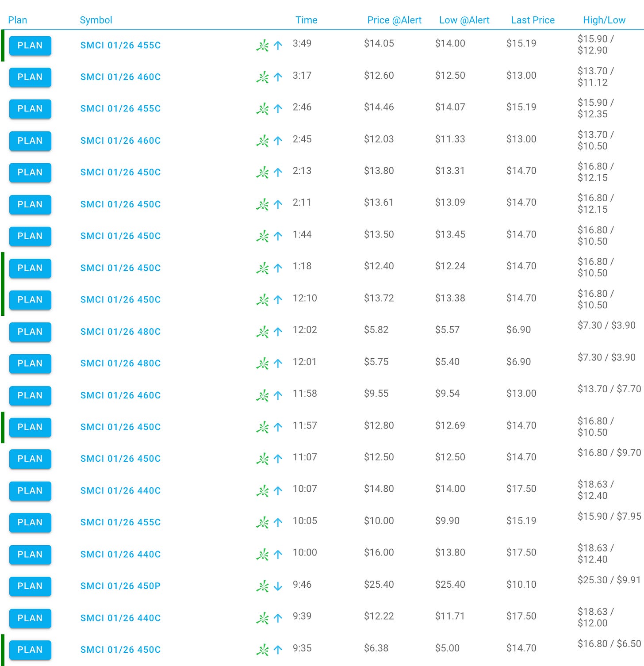Select the $11.33 Low @Alert value
This screenshot has height=666, width=644.
pos(450,139)
